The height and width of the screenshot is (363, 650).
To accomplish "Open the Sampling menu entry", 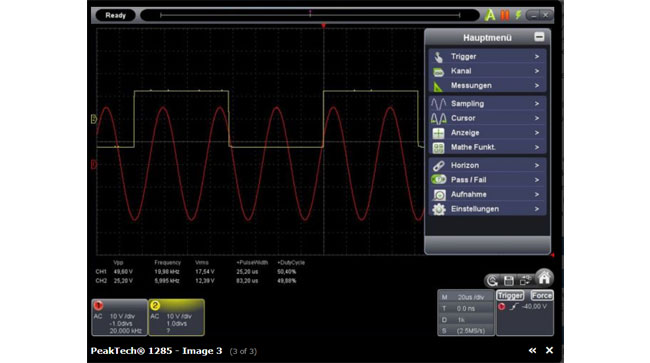I will point(488,104).
